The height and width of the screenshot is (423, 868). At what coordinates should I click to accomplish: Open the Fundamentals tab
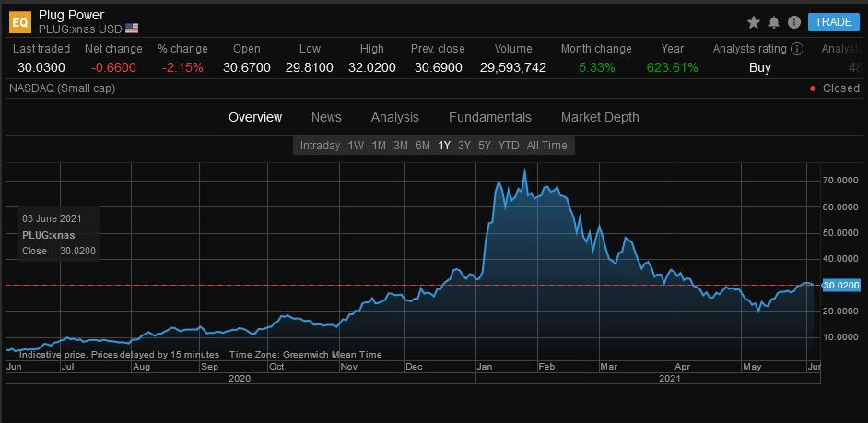pos(490,117)
